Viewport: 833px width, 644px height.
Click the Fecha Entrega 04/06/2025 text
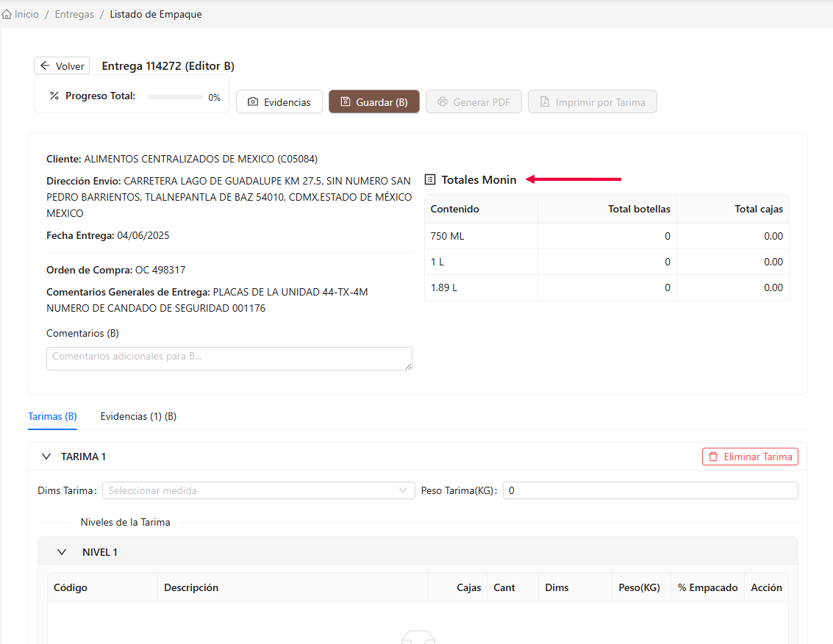[108, 235]
